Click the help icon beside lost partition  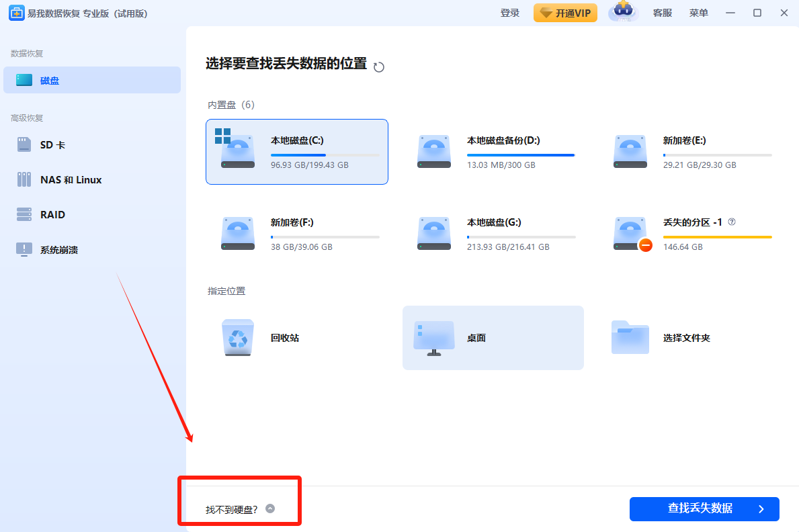pyautogui.click(x=732, y=222)
